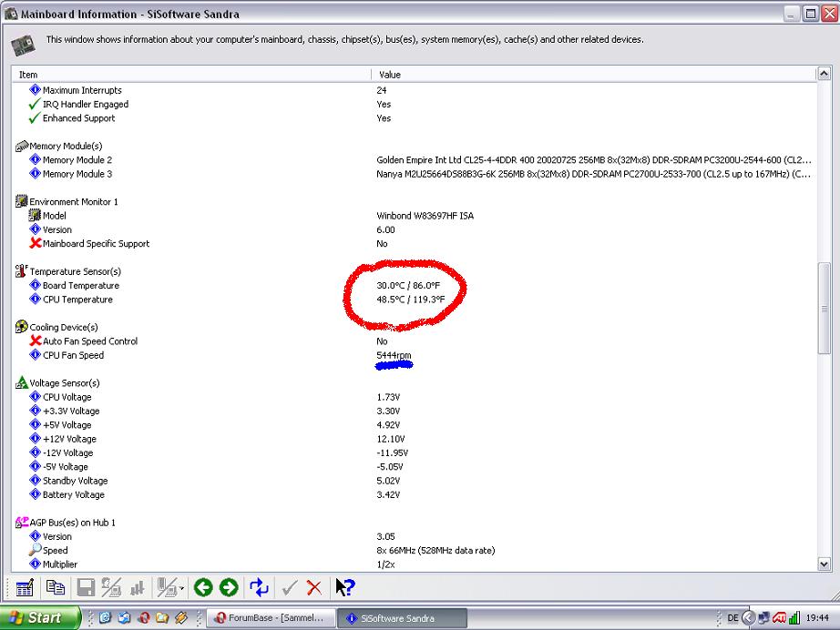Image resolution: width=840 pixels, height=630 pixels.
Task: Click red X icon by Auto Fan Speed Control
Action: pyautogui.click(x=36, y=340)
